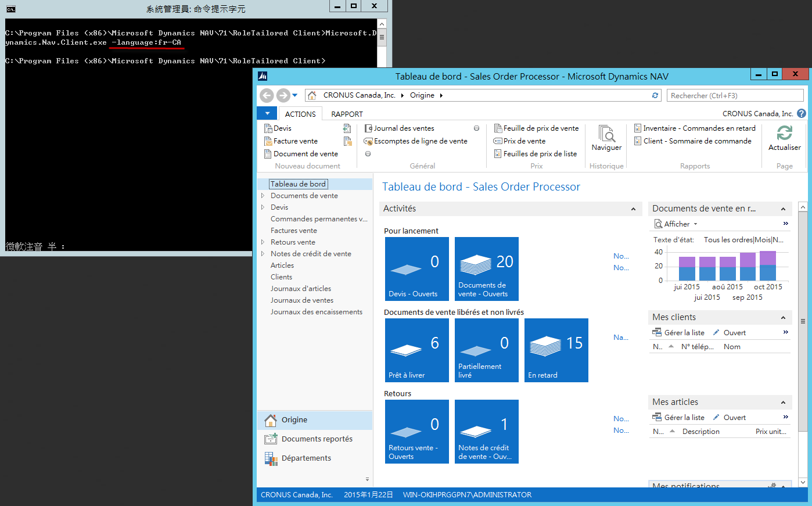The height and width of the screenshot is (506, 812).
Task: Select Factures vente in navigation tree
Action: pyautogui.click(x=294, y=231)
